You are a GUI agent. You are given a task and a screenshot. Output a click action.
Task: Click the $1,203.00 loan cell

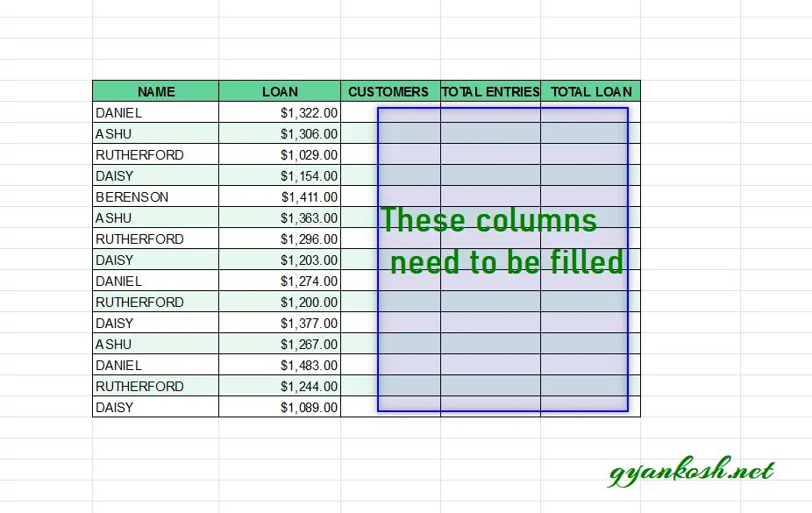click(x=280, y=260)
